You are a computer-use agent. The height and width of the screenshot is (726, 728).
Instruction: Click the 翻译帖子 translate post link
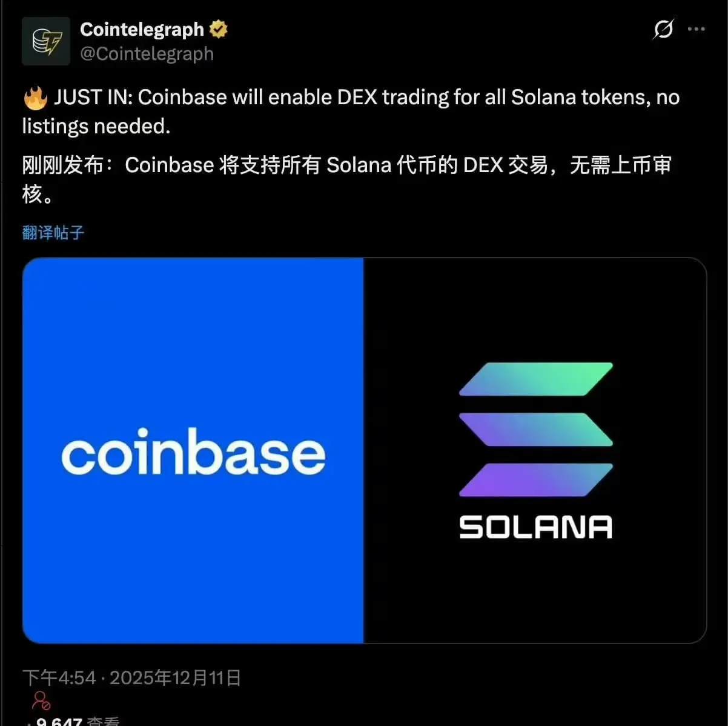(53, 233)
